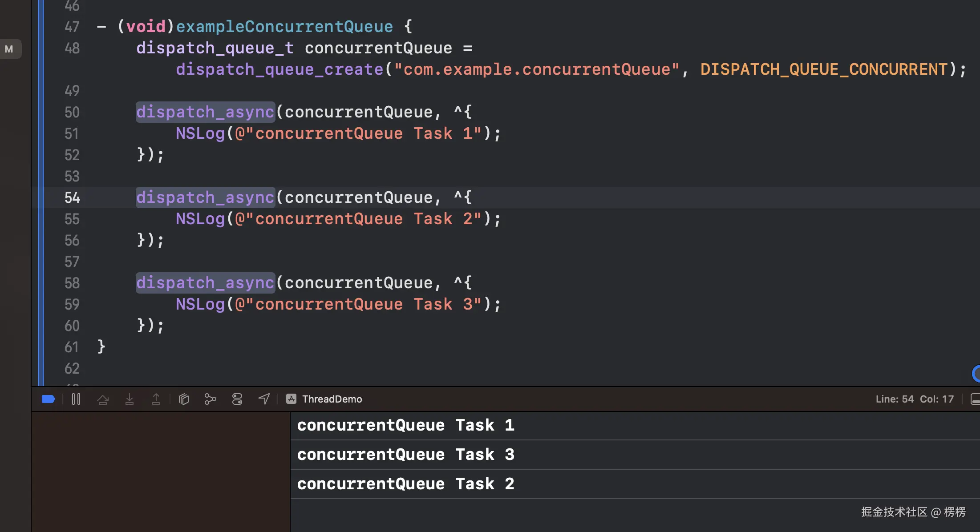Pause program execution in debug bar

[x=76, y=399]
